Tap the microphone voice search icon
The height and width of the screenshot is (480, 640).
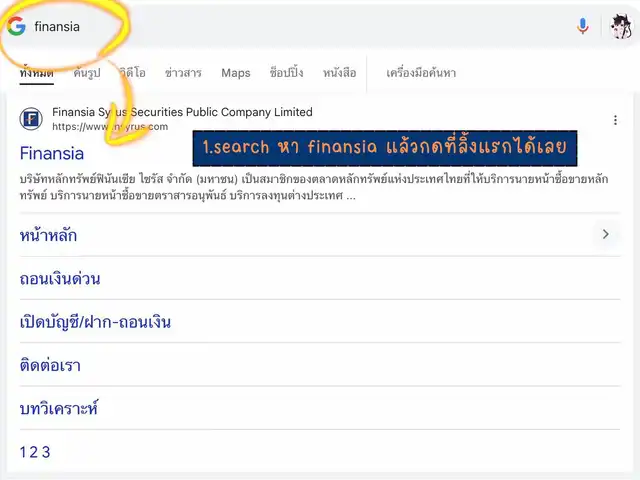click(582, 27)
